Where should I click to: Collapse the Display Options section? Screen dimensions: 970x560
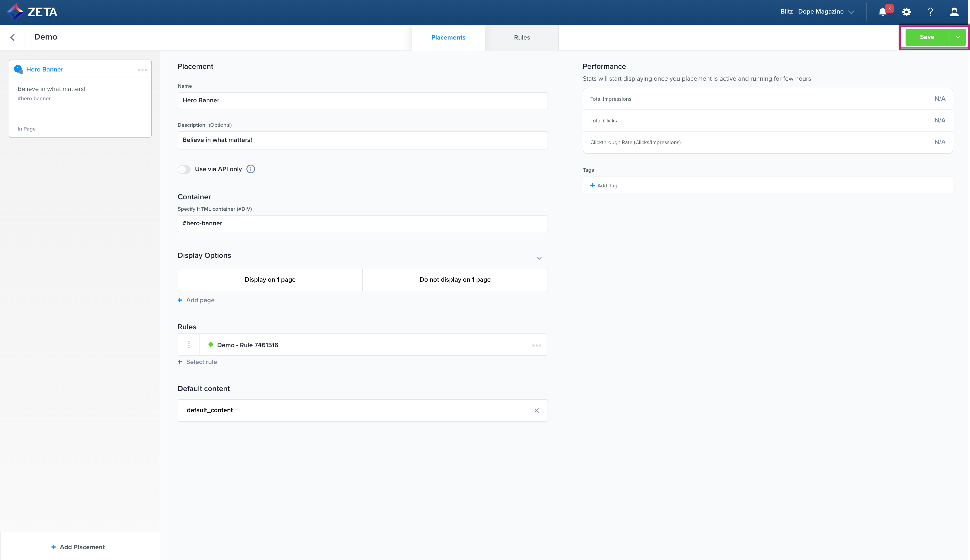coord(539,258)
